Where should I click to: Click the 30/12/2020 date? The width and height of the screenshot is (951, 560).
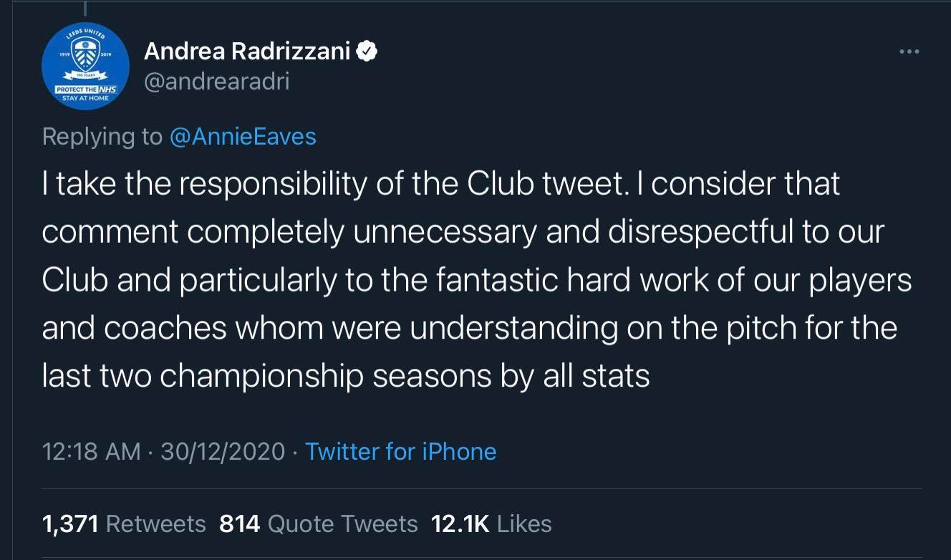coord(223,451)
